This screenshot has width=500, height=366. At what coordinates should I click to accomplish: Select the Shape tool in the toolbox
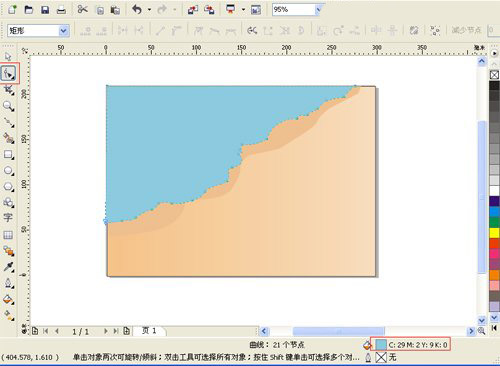[8, 73]
